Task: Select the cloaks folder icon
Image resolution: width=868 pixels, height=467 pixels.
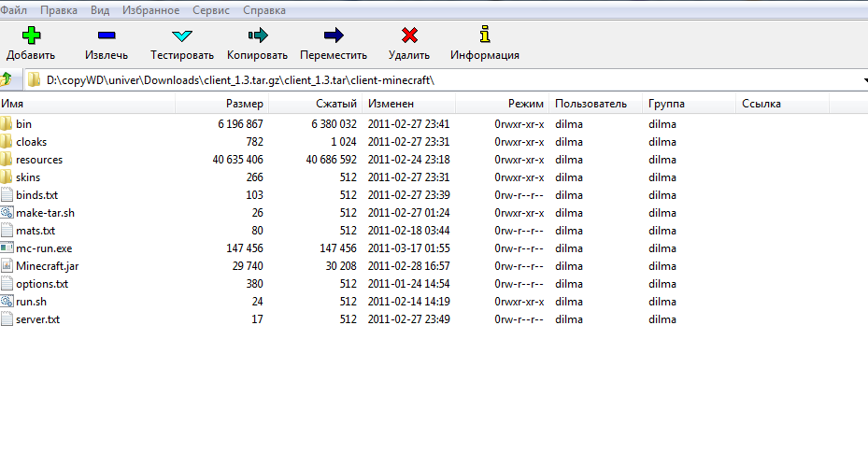Action: tap(7, 141)
